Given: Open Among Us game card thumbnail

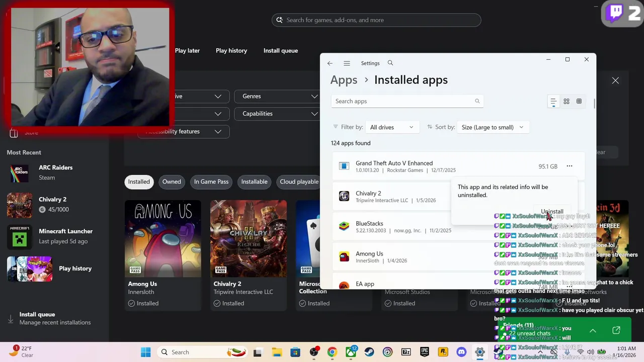Looking at the screenshot, I should pyautogui.click(x=163, y=238).
